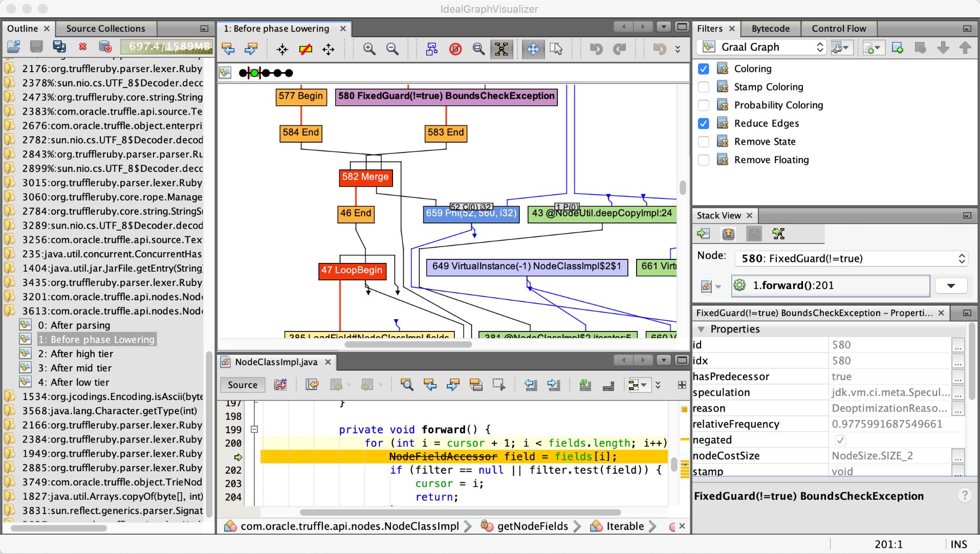980x554 pixels.
Task: Enable Stamp Coloring filter
Action: point(704,87)
